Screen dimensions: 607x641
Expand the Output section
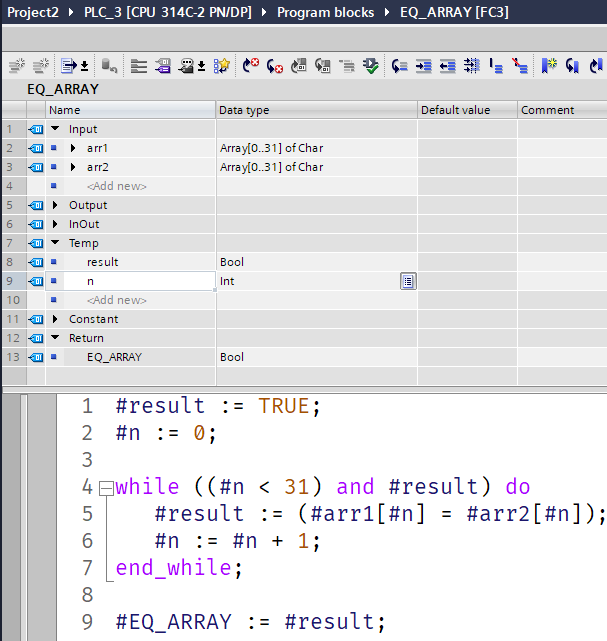tap(56, 205)
